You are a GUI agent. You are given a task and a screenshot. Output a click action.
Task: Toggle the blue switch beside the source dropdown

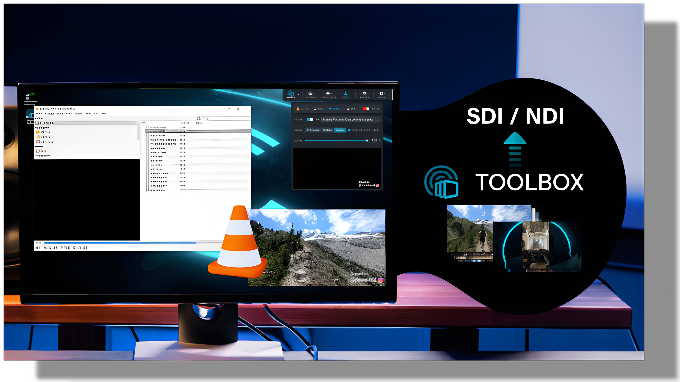(x=310, y=119)
